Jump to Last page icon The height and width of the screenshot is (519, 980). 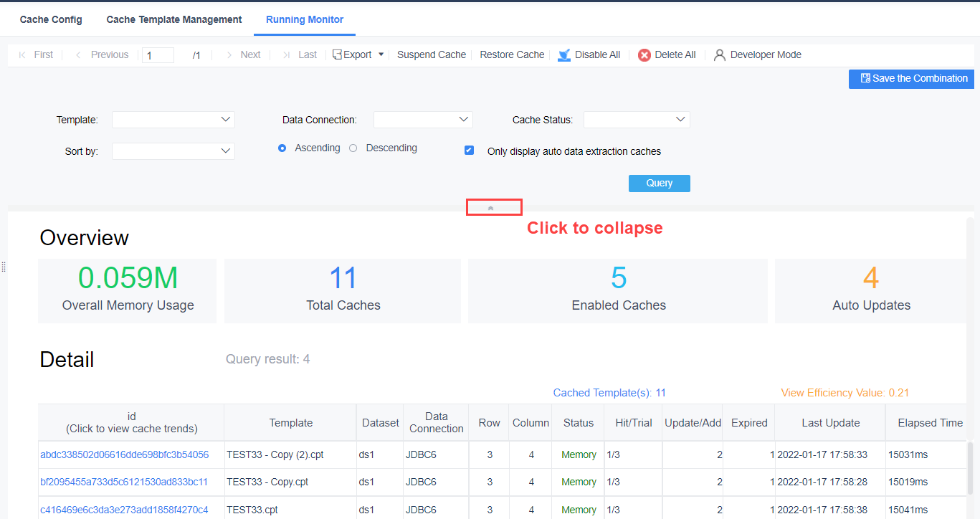(287, 54)
